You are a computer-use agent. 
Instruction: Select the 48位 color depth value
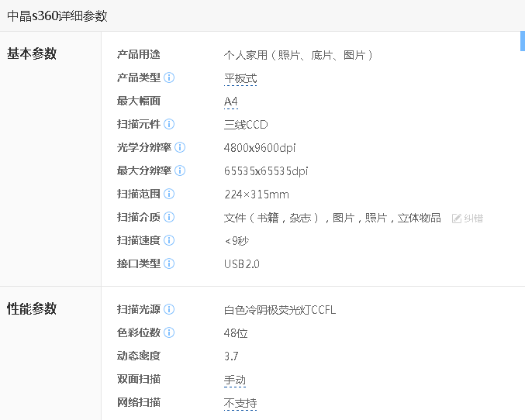(x=236, y=333)
